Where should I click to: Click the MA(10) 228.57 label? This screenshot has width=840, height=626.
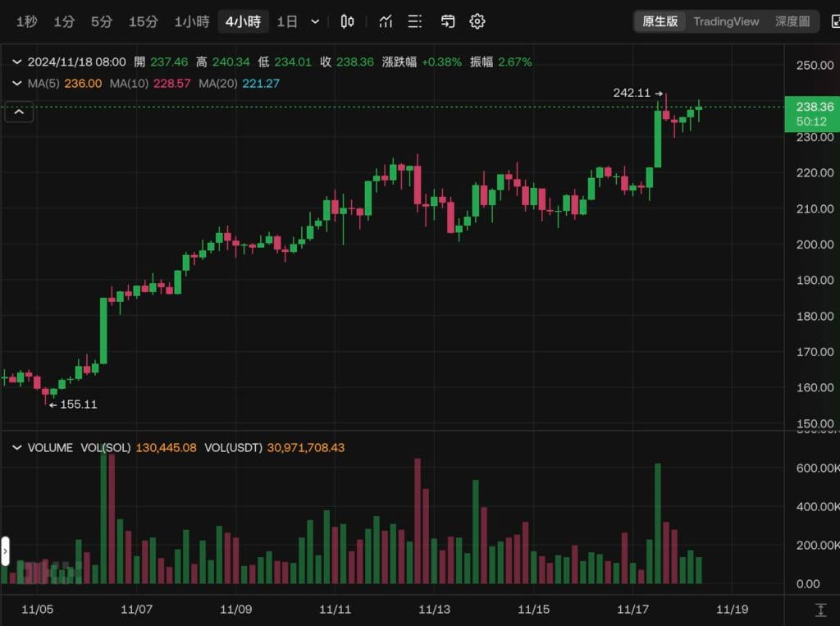tap(150, 83)
